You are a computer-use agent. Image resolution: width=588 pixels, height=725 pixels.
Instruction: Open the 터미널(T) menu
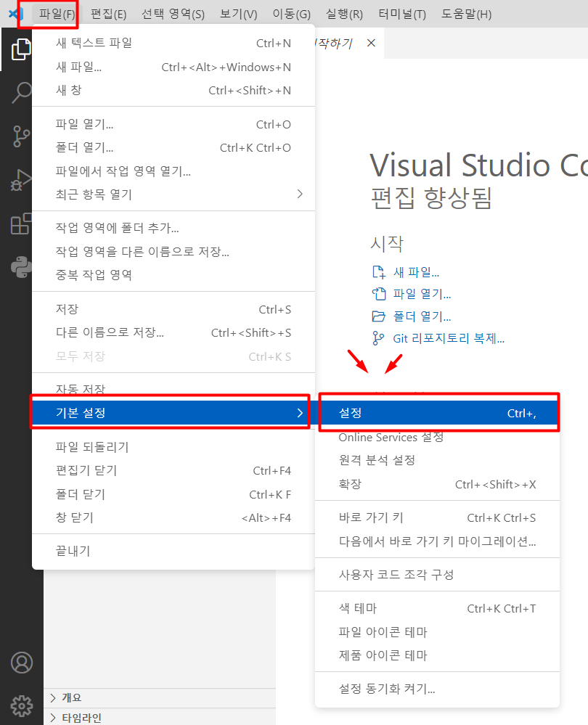[x=402, y=15]
